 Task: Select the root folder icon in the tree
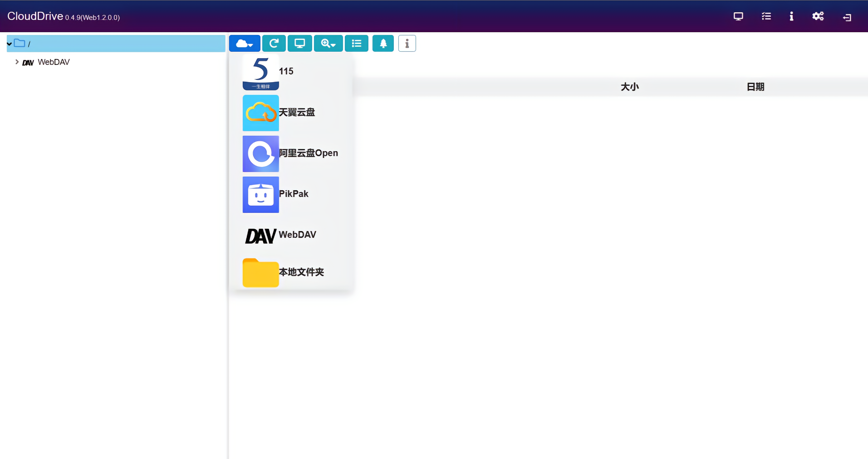[x=19, y=43]
